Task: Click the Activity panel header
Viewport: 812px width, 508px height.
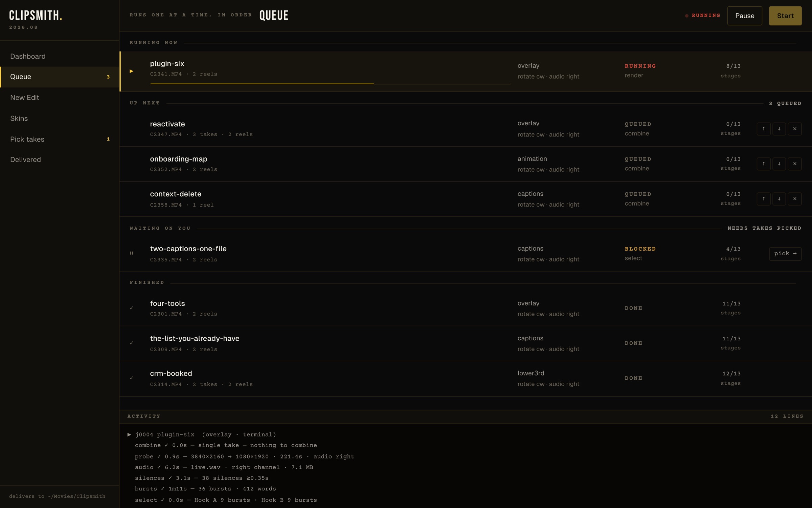Action: click(x=466, y=417)
